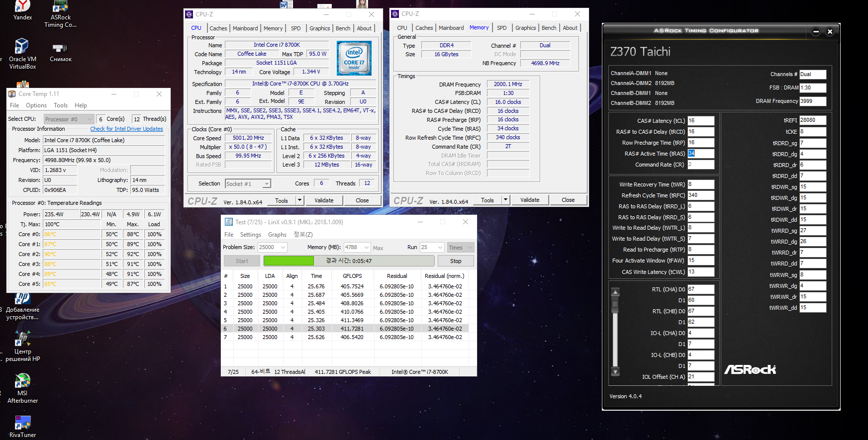Open the File menu in LinX

pyautogui.click(x=229, y=235)
